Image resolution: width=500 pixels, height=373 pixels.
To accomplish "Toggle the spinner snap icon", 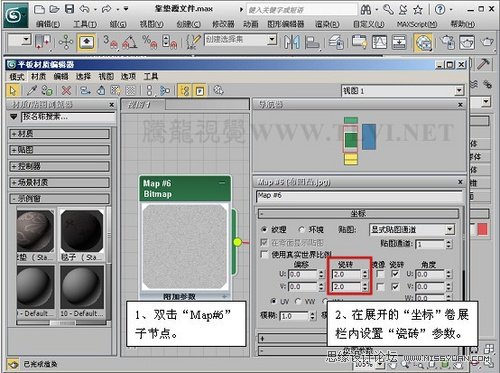I will [169, 42].
